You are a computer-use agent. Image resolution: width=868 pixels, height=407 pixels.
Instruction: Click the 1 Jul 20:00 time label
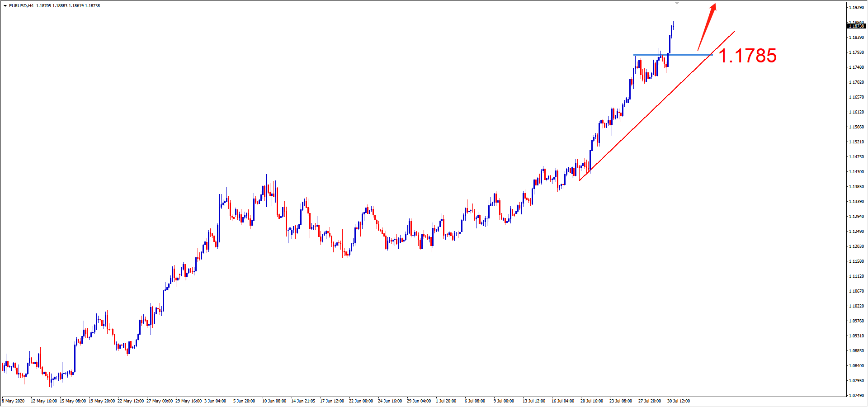point(446,401)
